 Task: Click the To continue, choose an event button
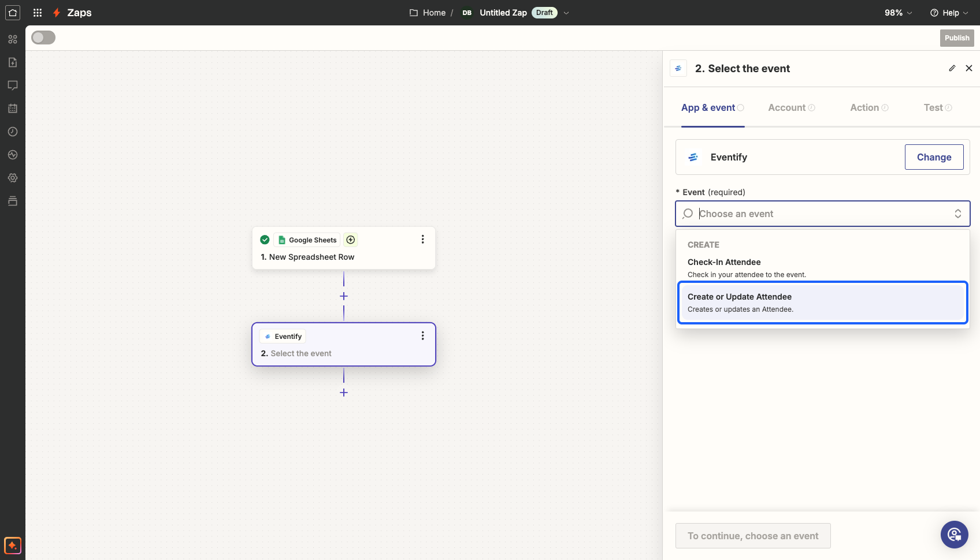coord(753,536)
